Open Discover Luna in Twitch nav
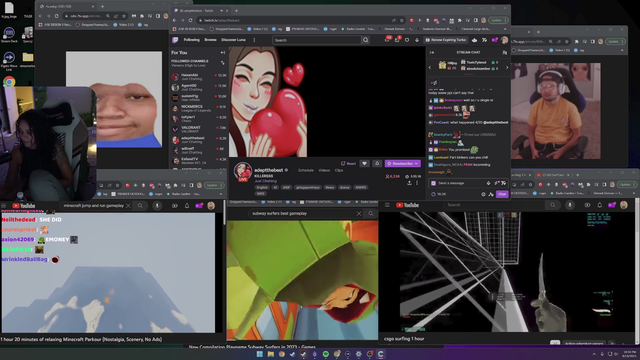 point(233,40)
